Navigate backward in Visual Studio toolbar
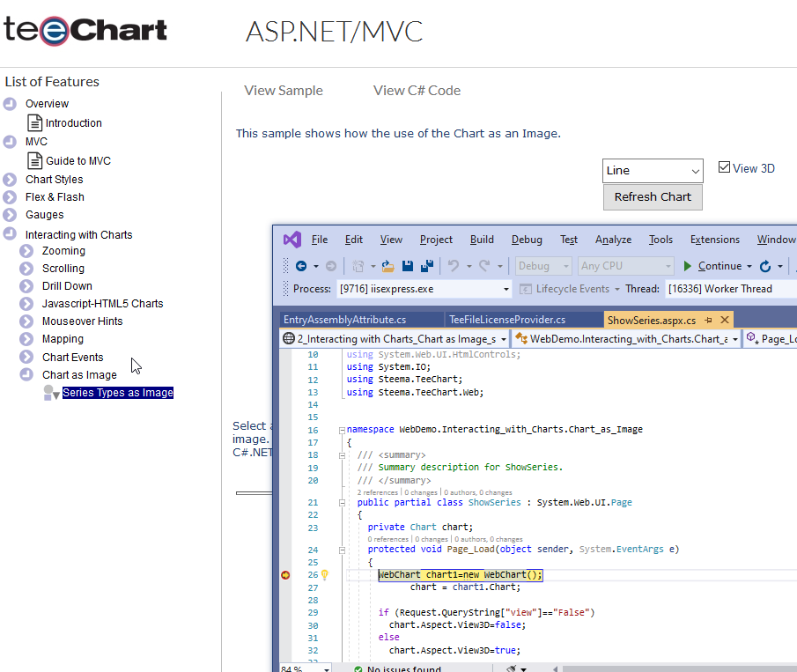This screenshot has width=797, height=672. click(x=301, y=266)
